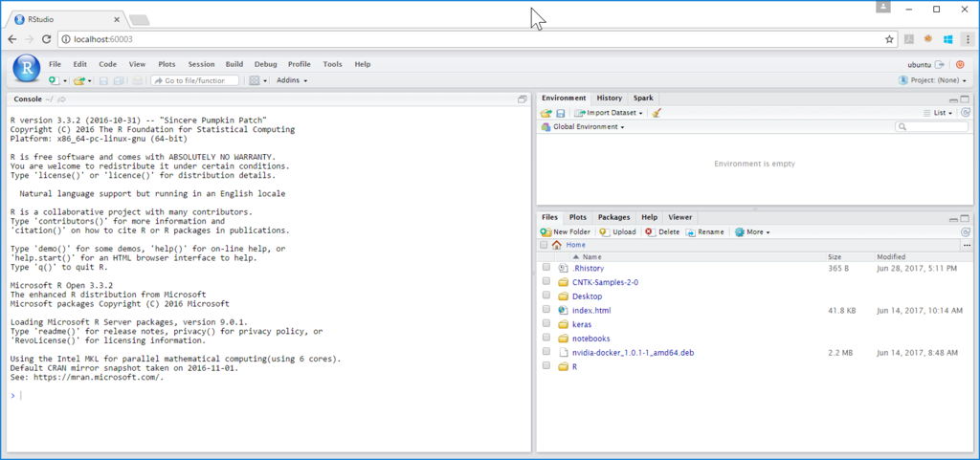The image size is (980, 460).
Task: Check the keras folder checkbox
Action: coord(546,324)
